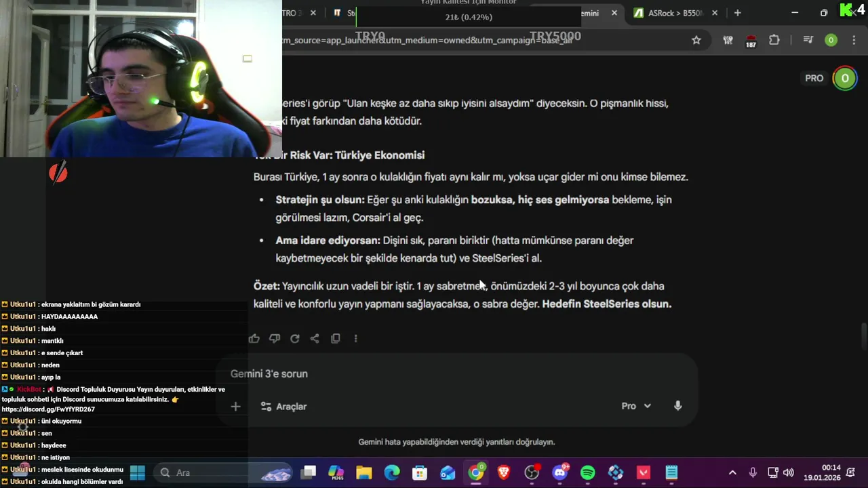Open the Chrome profile circle in toolbar

click(x=831, y=40)
